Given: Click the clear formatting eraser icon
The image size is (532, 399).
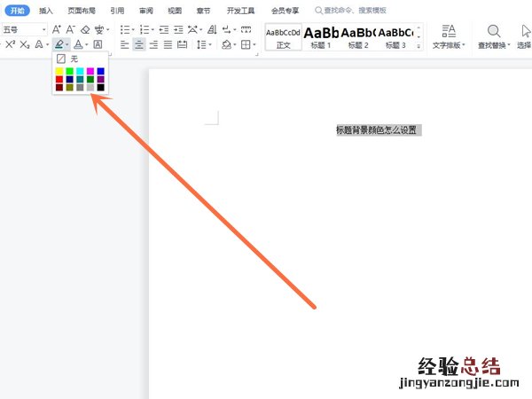Looking at the screenshot, I should pos(85,29).
